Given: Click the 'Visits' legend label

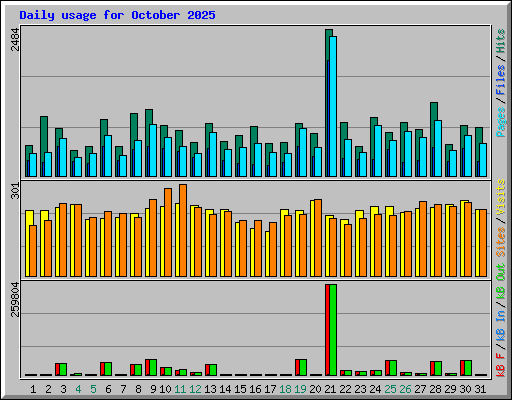Looking at the screenshot, I should click(x=501, y=198).
